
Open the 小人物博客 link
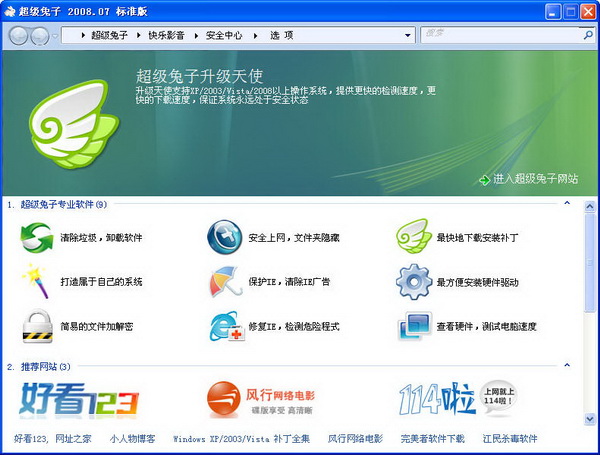tap(132, 439)
